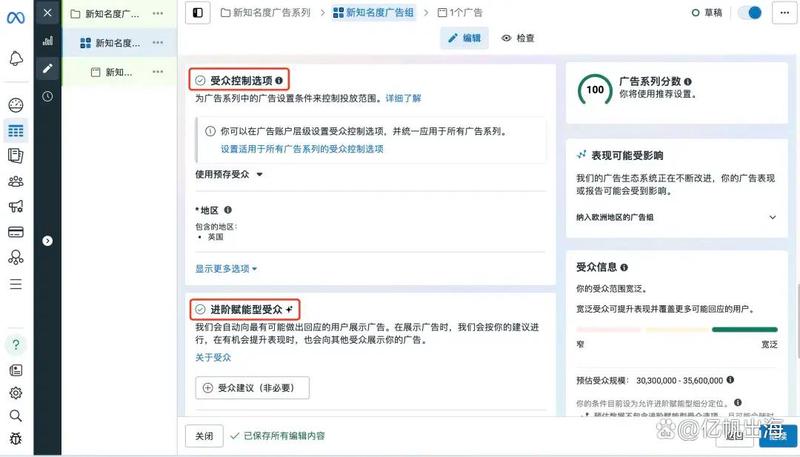Screen dimensions: 800x457
Task: Select the 编辑 tab
Action: point(464,38)
